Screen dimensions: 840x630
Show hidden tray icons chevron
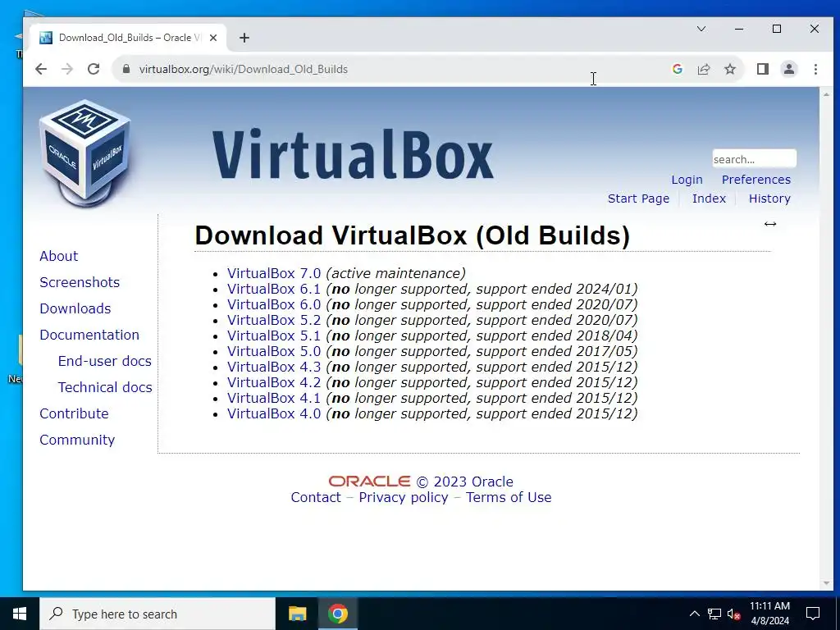694,614
